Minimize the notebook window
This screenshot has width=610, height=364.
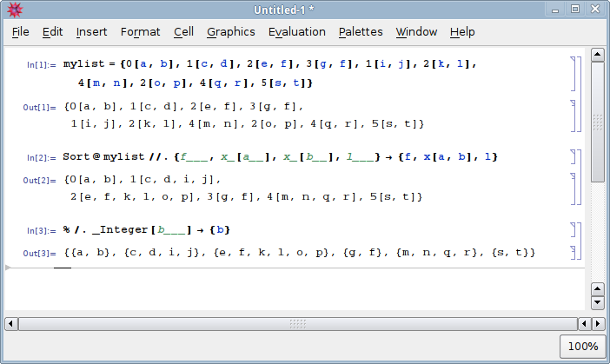tap(555, 10)
